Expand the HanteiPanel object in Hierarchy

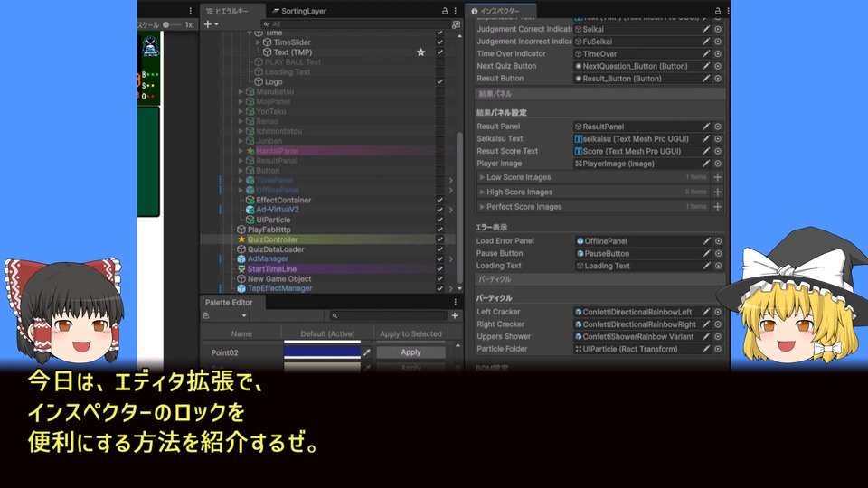click(241, 151)
